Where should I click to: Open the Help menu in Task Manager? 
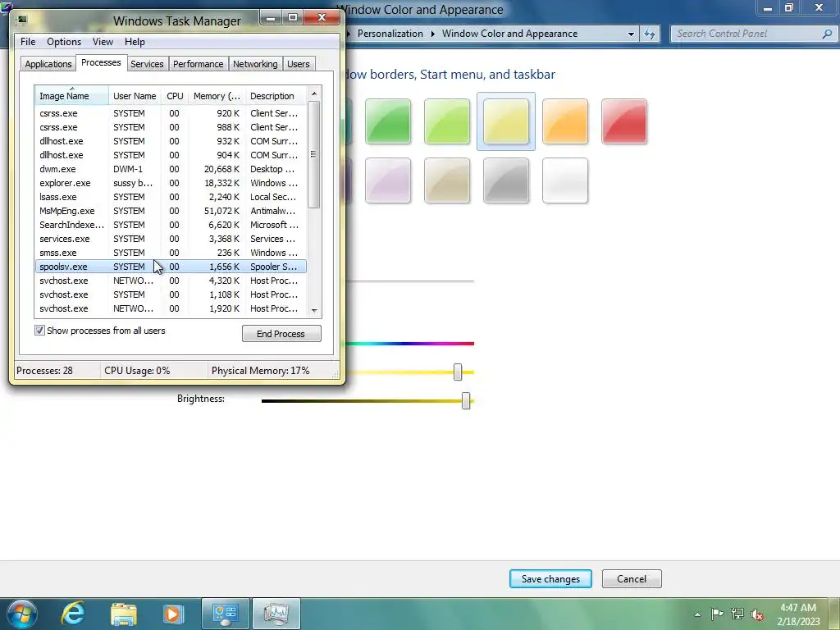pos(135,42)
